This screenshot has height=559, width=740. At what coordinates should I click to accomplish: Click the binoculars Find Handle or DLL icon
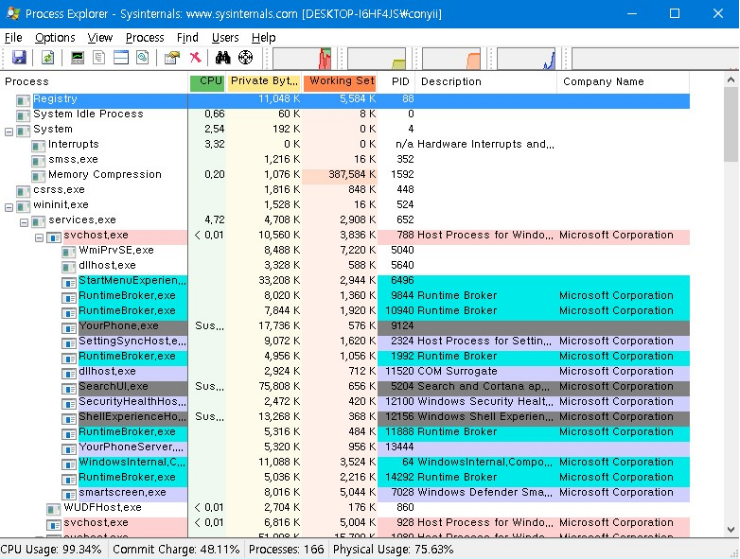pos(223,58)
